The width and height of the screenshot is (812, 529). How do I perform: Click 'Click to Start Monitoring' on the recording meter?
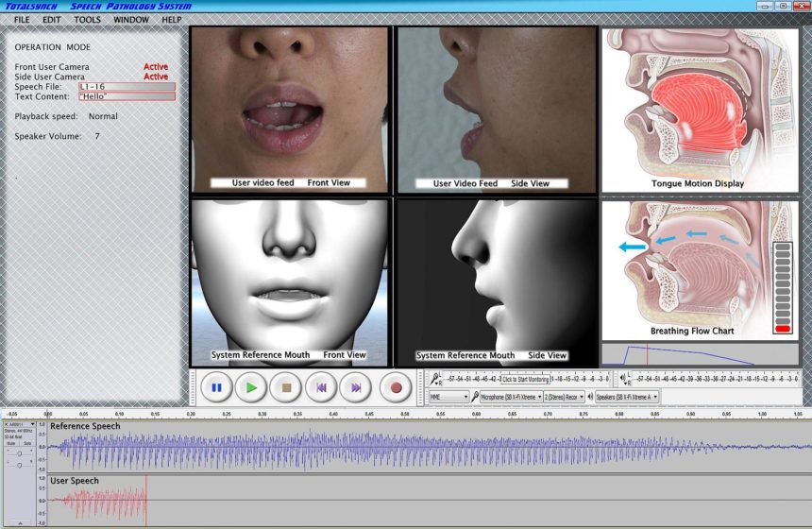click(525, 379)
